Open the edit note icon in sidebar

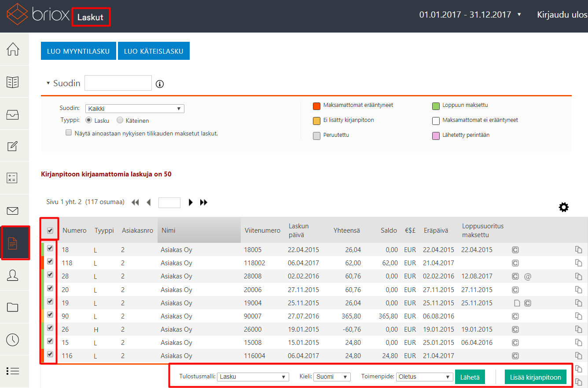coord(13,146)
